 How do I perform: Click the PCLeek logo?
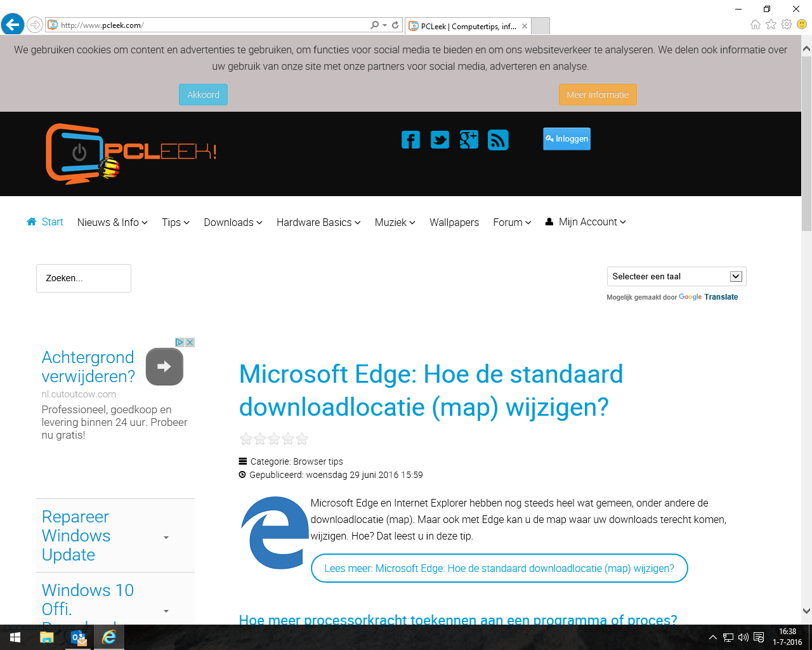tap(131, 154)
